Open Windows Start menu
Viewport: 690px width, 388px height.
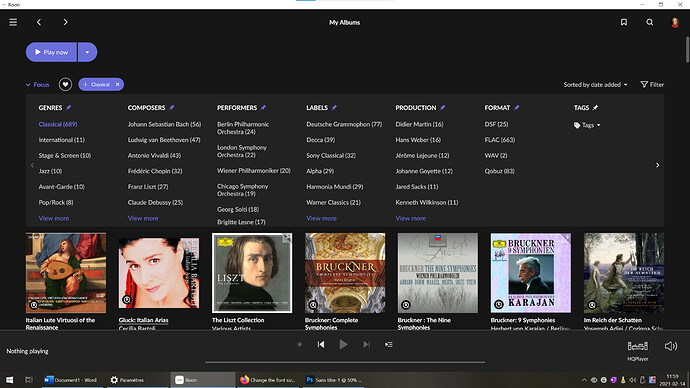tap(9, 380)
